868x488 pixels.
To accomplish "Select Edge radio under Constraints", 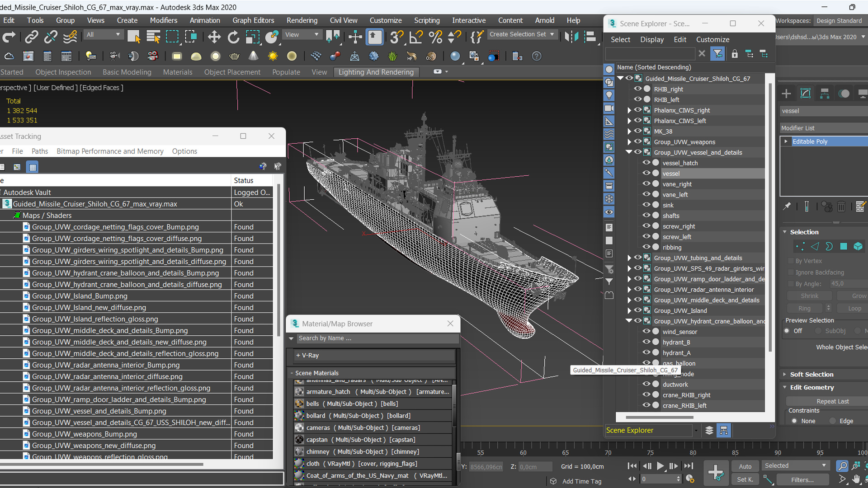I will point(833,421).
